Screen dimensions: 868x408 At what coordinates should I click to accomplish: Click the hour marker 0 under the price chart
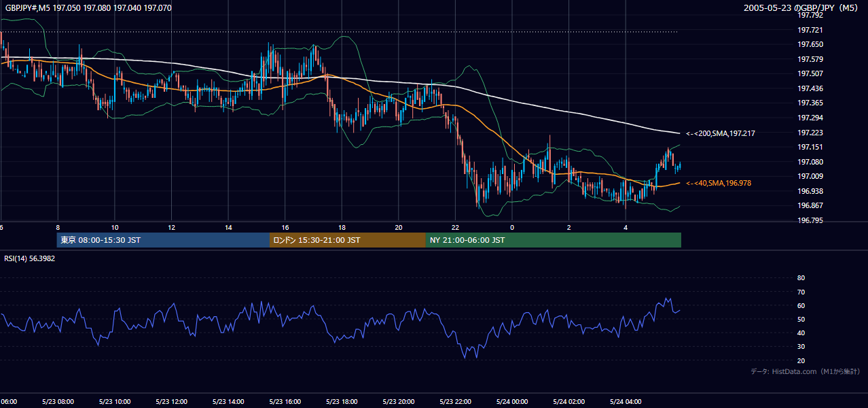[x=512, y=227]
